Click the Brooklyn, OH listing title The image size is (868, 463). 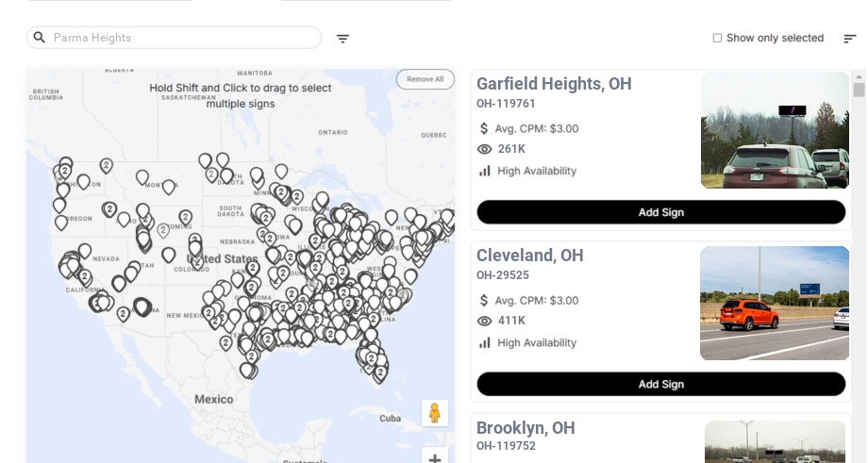tap(526, 428)
